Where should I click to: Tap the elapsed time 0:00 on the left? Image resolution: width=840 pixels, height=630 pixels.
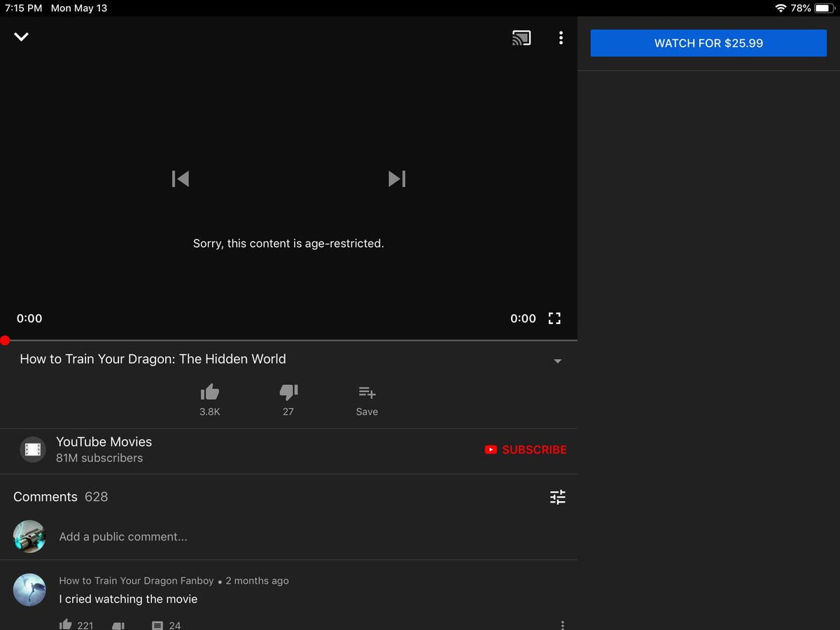tap(29, 318)
